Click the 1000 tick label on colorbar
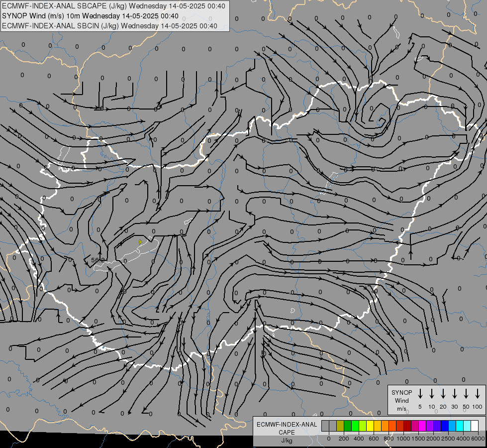Screen dimensions: 487x448 [403, 439]
